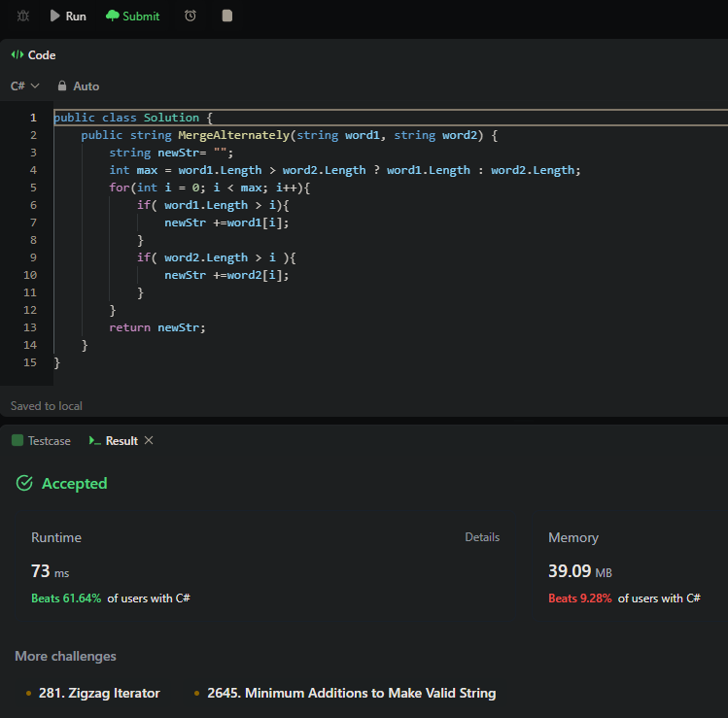Place cursor on the return newStr line
728x718 pixels.
[x=157, y=327]
